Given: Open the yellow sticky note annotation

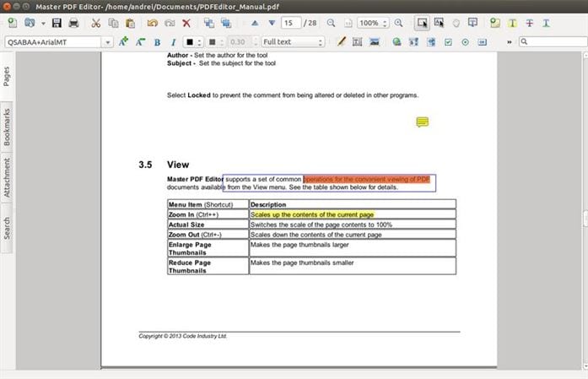Looking at the screenshot, I should pyautogui.click(x=423, y=122).
